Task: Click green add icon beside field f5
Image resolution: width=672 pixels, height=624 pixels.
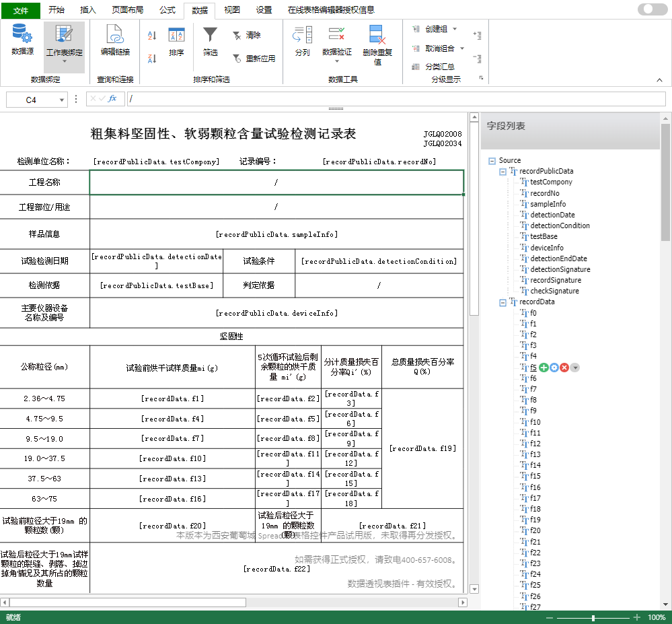Action: pyautogui.click(x=544, y=368)
